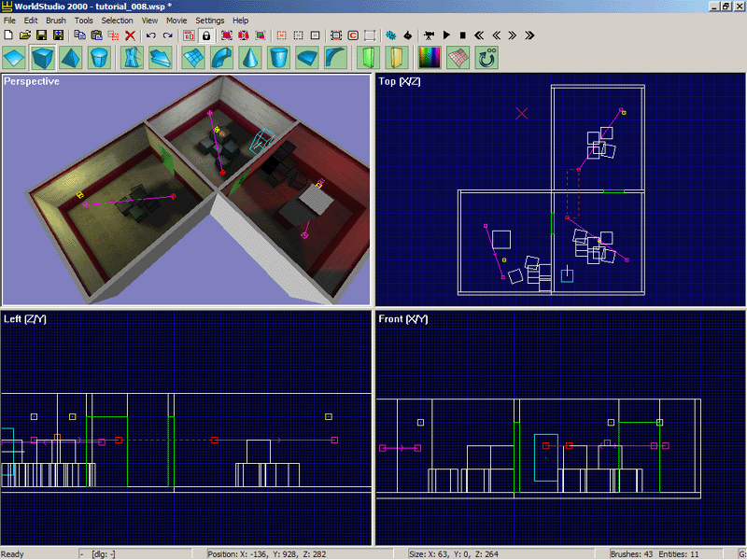The image size is (747, 560).
Task: Click the Perspective viewport label
Action: coord(32,81)
